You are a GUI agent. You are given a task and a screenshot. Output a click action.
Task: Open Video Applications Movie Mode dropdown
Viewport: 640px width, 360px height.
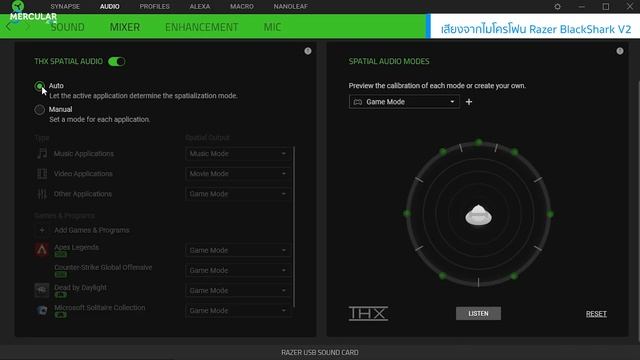click(238, 173)
